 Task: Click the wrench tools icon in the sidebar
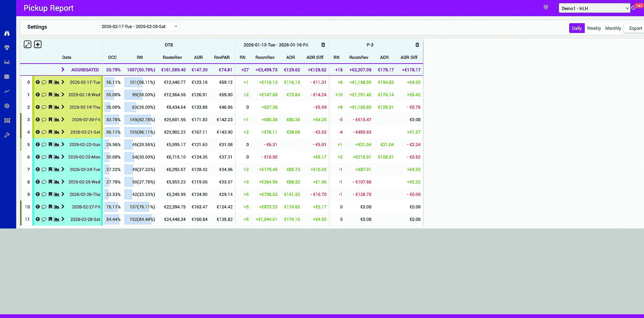(x=7, y=135)
